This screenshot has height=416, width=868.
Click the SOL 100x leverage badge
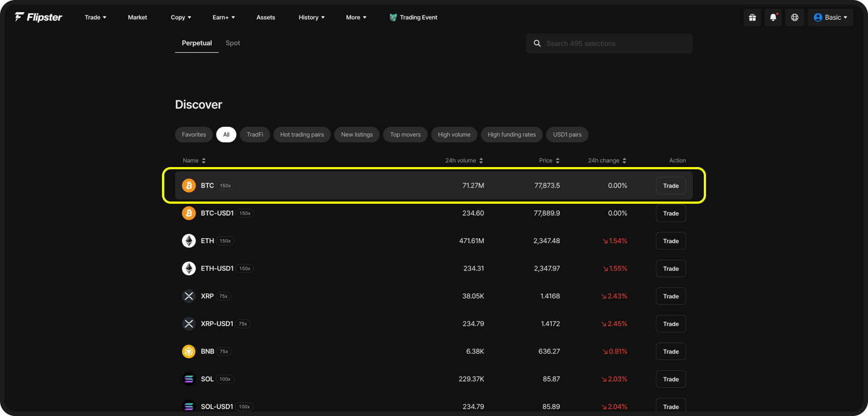(x=225, y=379)
